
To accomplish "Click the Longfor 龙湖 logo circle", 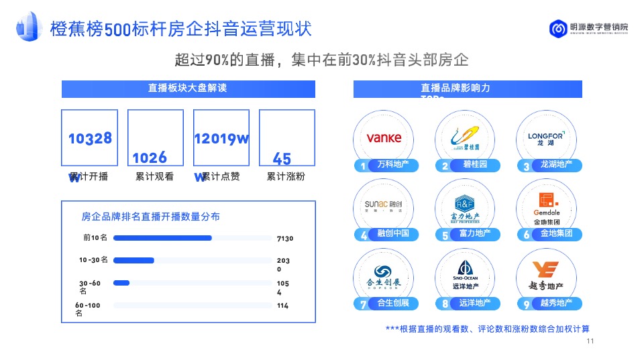I will point(546,139).
